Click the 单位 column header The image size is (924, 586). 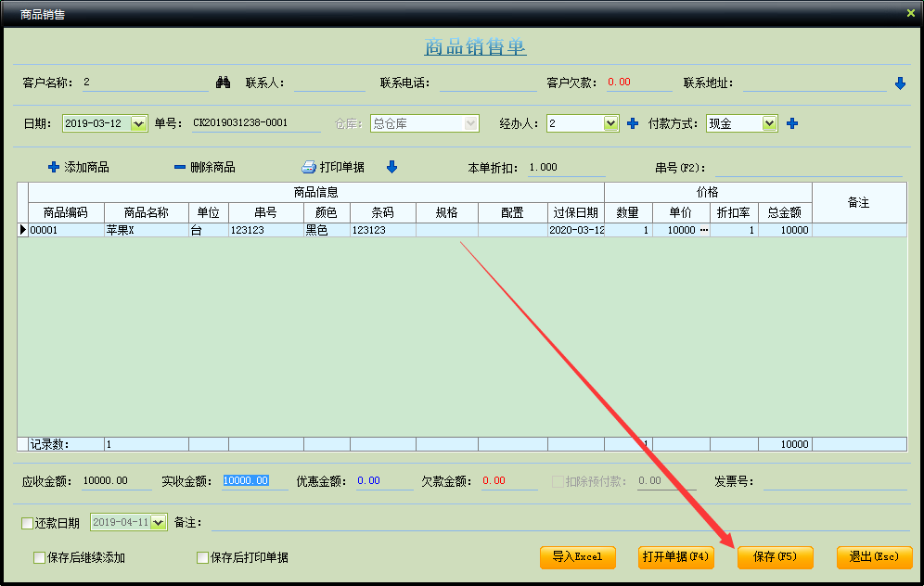tap(209, 212)
